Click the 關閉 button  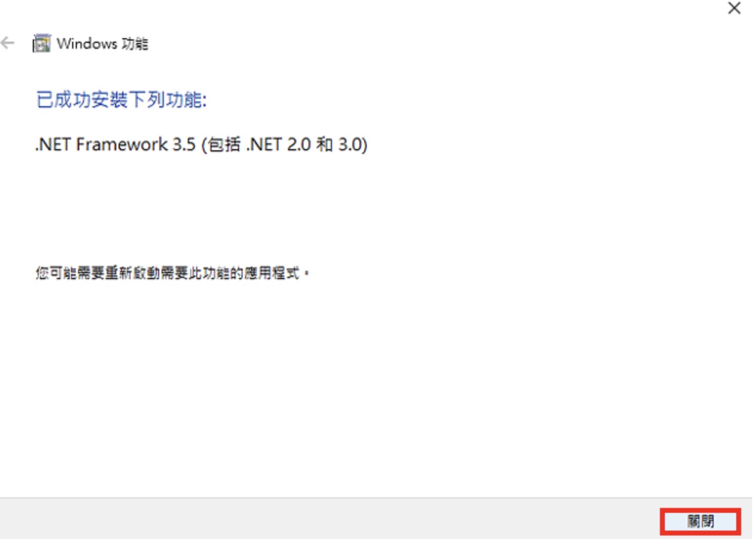pyautogui.click(x=701, y=522)
